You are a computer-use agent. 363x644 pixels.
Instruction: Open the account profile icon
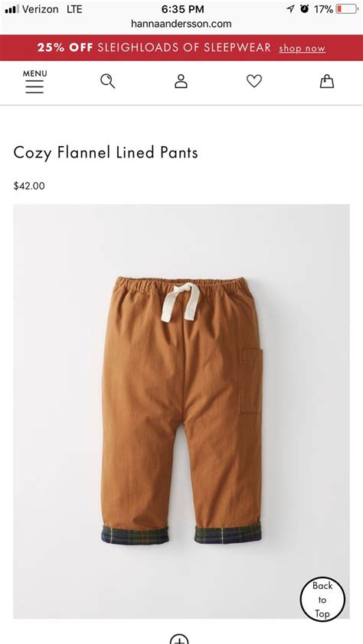[181, 81]
